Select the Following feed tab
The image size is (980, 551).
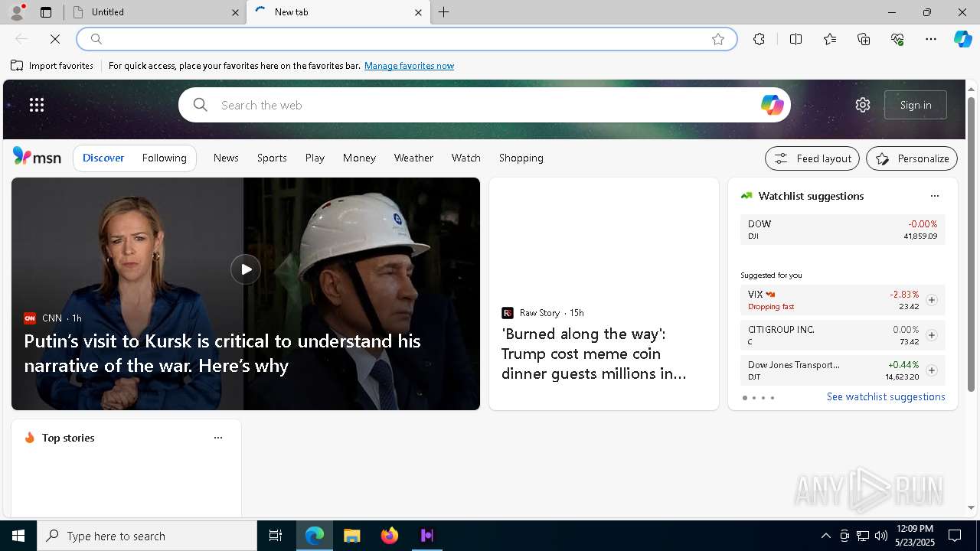coord(165,158)
